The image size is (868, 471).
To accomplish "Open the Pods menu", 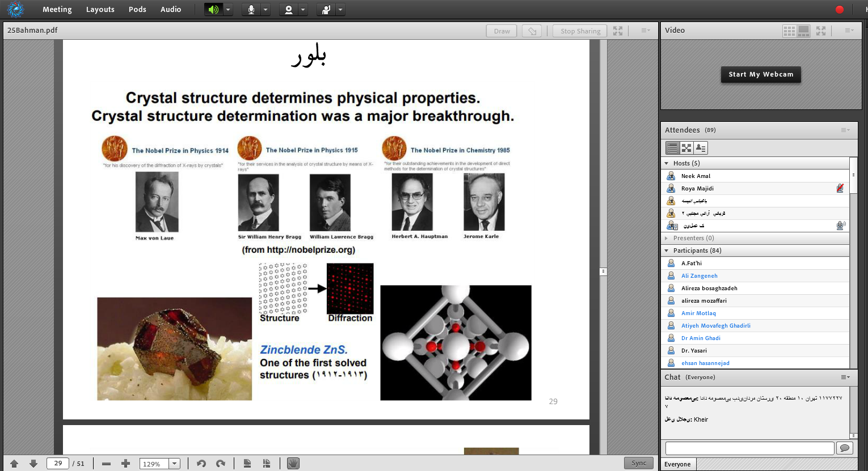I will (137, 9).
